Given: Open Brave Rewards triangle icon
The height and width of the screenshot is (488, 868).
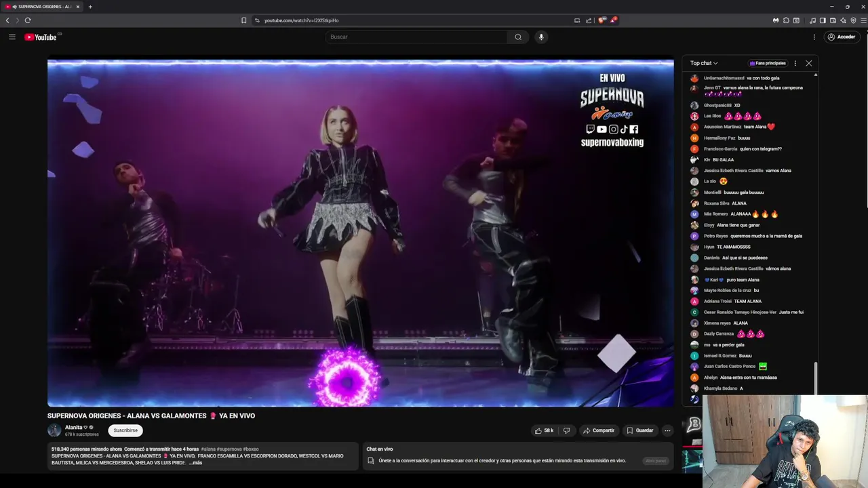Looking at the screenshot, I should [x=613, y=20].
